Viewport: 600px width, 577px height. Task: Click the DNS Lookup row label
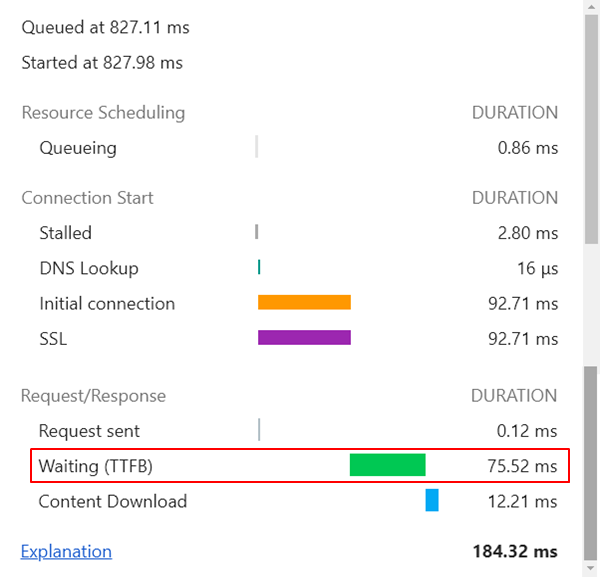click(x=89, y=268)
